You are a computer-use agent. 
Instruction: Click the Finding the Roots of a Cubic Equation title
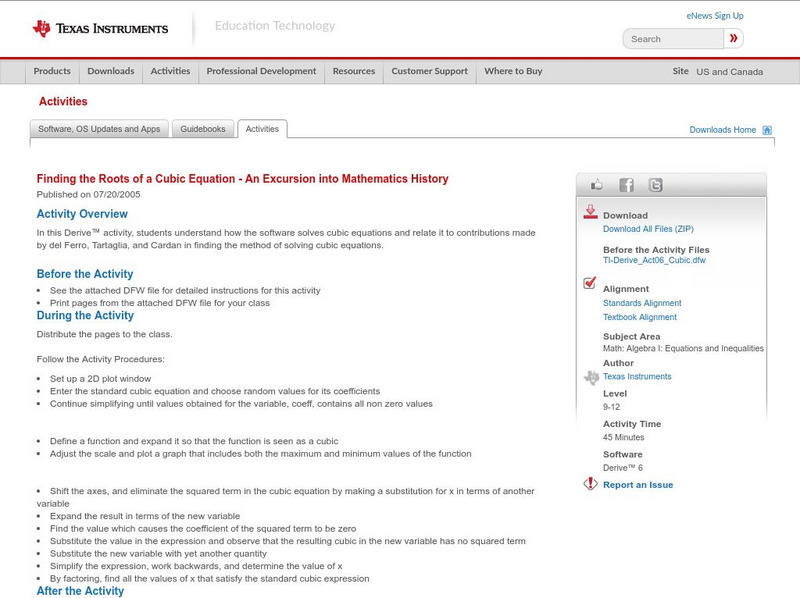242,179
